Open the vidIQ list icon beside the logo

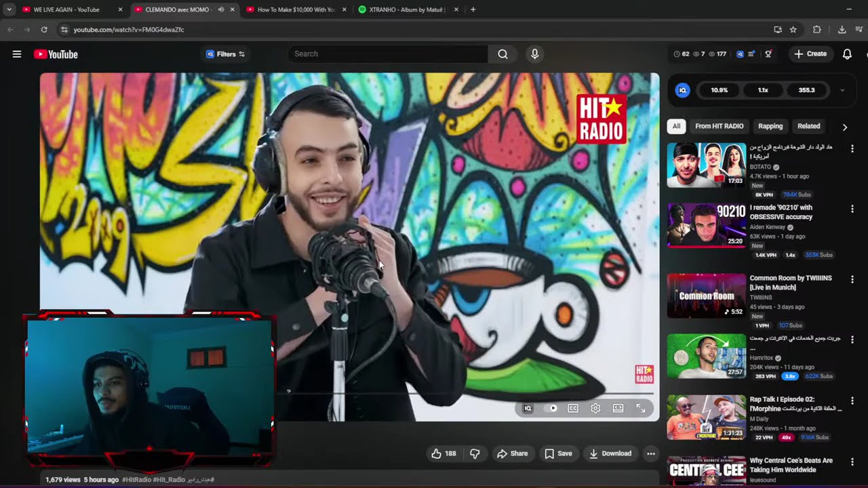(x=751, y=54)
